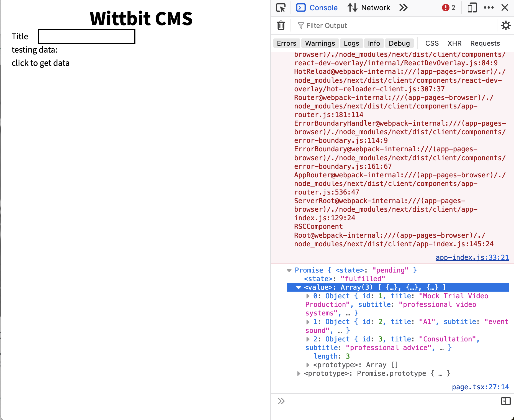
Task: Click the index.js:129:24 stack trace line
Action: pyautogui.click(x=325, y=218)
